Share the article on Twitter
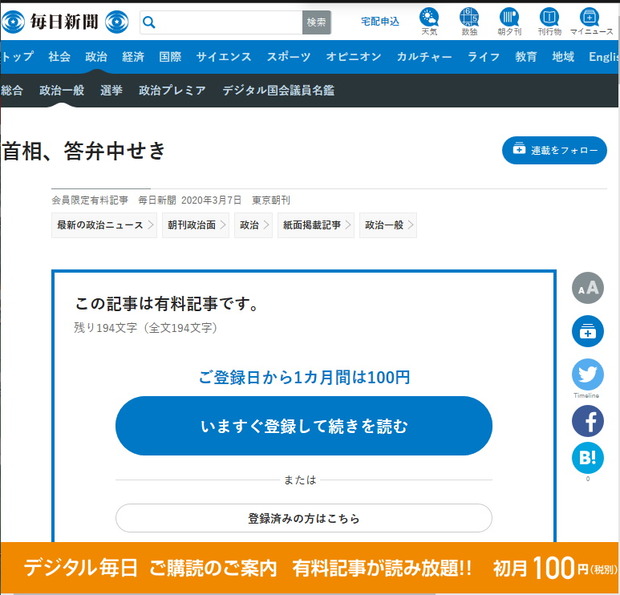 tap(588, 374)
